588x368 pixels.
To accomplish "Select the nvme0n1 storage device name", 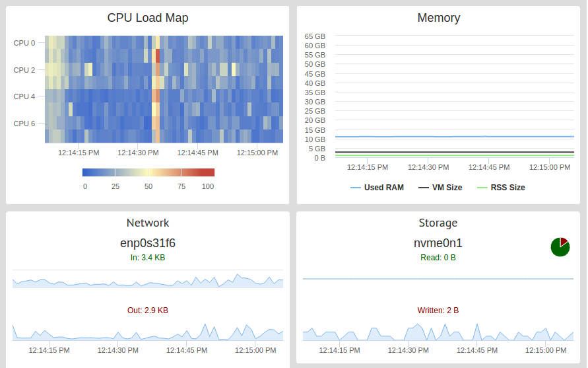I will pos(438,243).
